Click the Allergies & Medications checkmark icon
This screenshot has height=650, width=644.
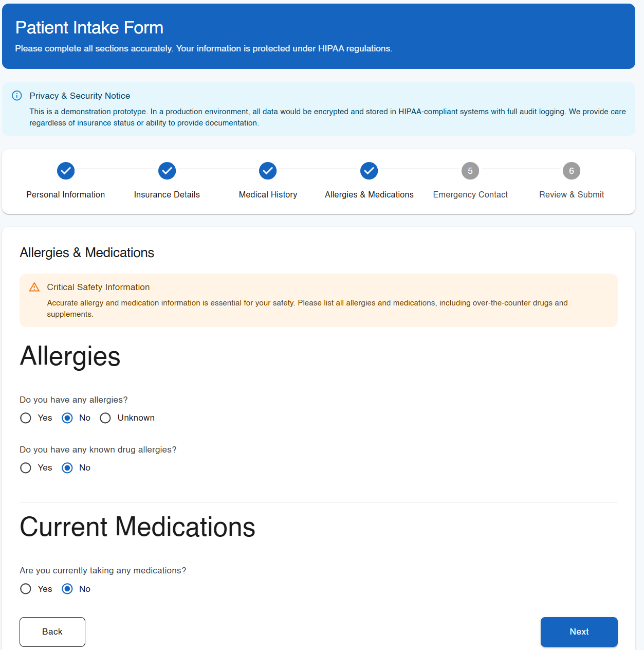(369, 171)
